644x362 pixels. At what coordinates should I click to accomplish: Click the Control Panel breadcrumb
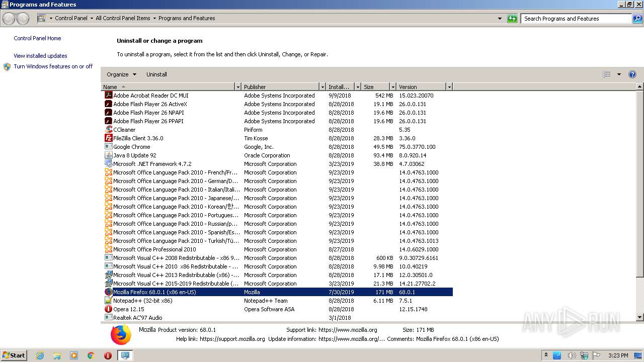[x=71, y=18]
